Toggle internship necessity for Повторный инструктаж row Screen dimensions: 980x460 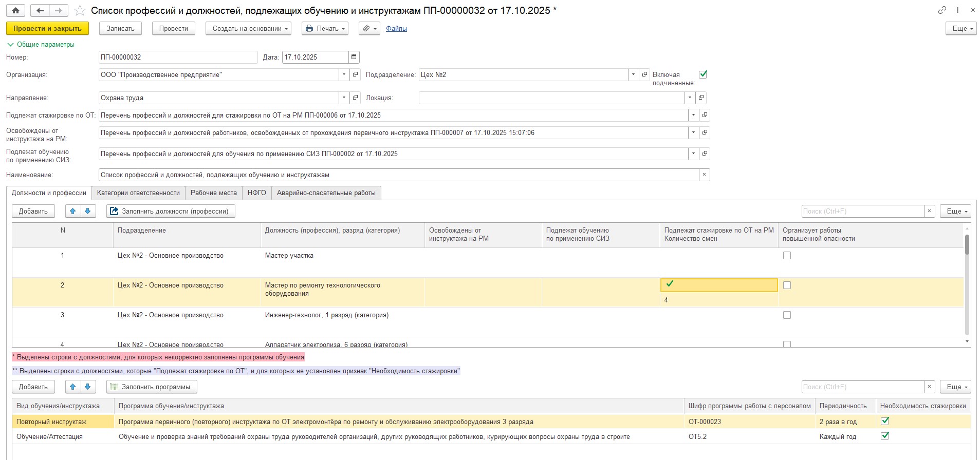click(x=885, y=421)
